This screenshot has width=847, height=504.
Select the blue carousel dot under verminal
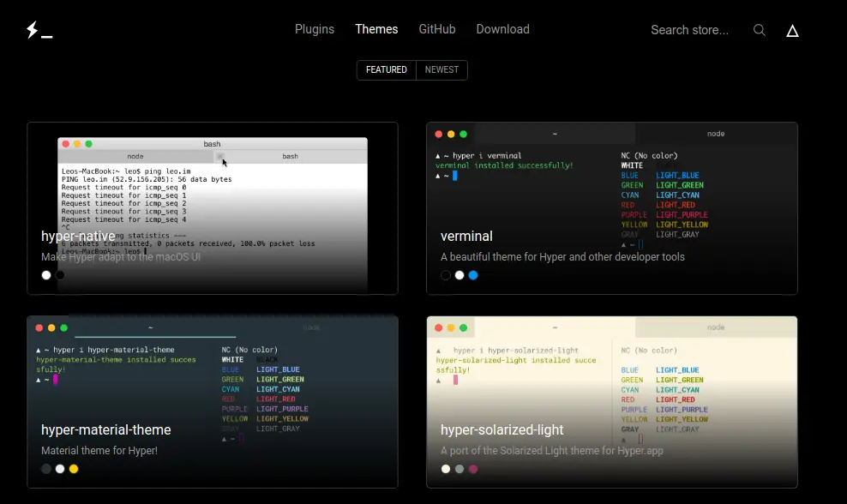click(x=473, y=275)
